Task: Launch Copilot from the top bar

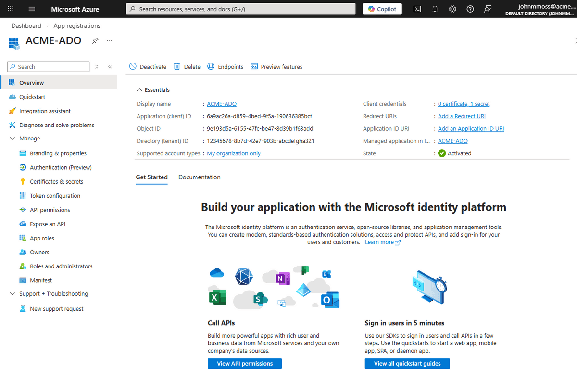Action: tap(382, 9)
